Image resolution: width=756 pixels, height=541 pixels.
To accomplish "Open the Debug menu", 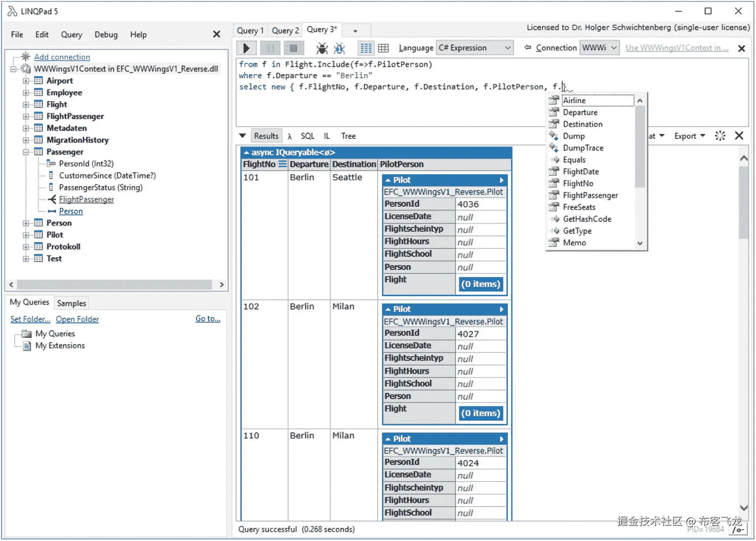I will (x=106, y=35).
